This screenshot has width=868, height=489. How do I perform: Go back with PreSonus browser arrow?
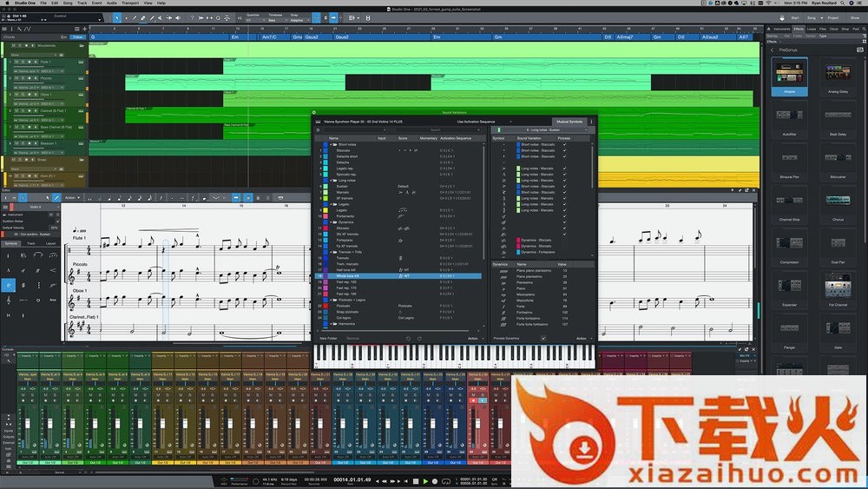point(773,50)
